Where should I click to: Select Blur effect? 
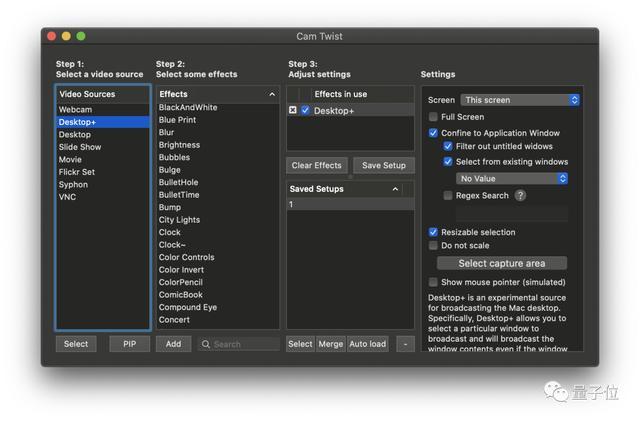click(x=218, y=132)
